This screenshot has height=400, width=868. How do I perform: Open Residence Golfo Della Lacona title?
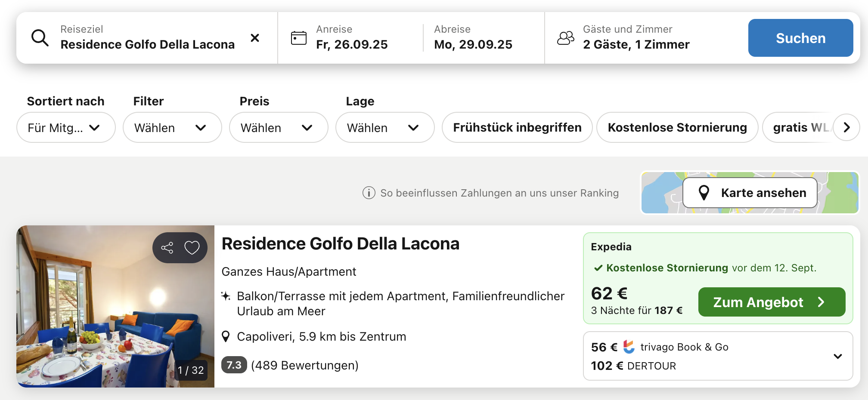pyautogui.click(x=340, y=243)
